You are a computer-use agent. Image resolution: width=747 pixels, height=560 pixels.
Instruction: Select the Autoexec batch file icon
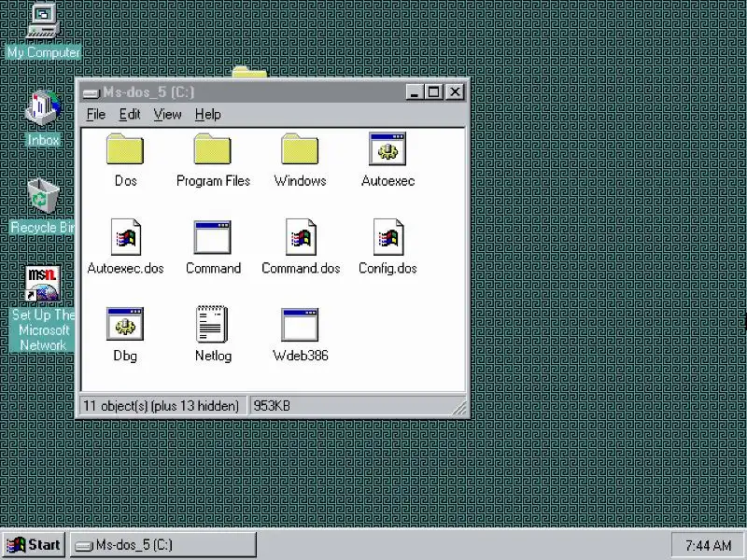(388, 149)
